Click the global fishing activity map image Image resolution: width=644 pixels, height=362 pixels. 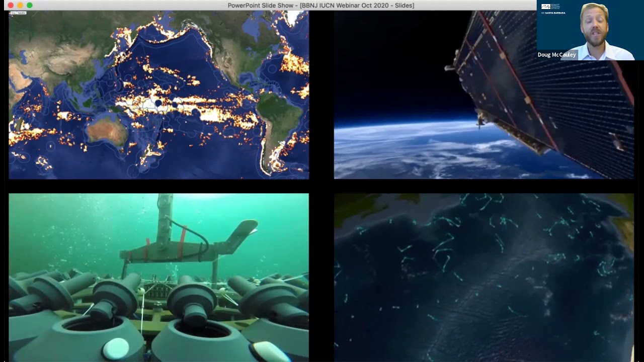point(159,95)
